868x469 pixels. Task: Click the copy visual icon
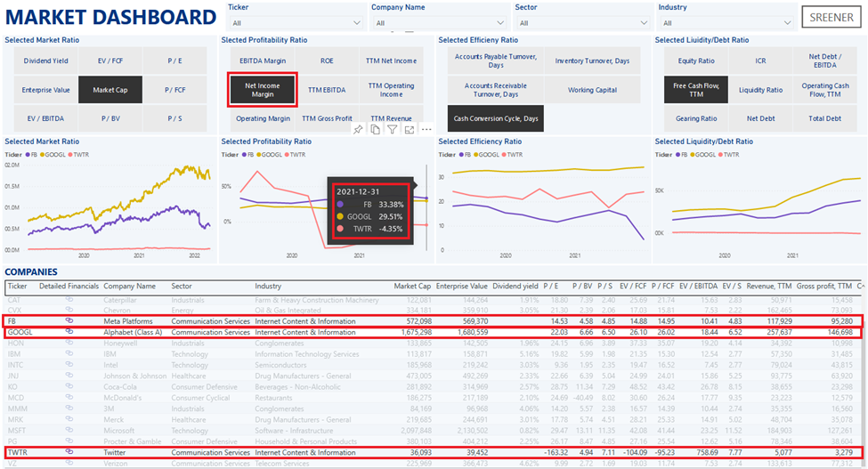coord(376,130)
